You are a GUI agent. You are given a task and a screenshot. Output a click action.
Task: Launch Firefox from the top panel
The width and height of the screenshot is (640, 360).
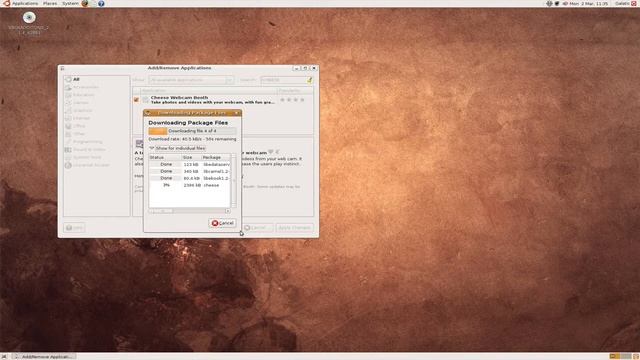(x=85, y=3)
